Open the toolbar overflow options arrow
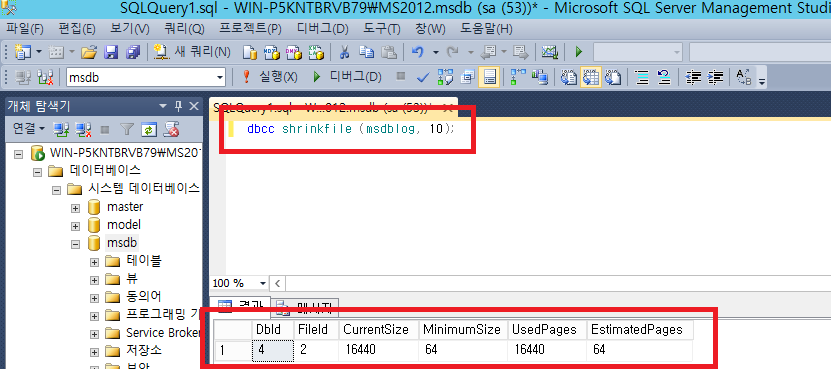831x369 pixels. coord(762,82)
